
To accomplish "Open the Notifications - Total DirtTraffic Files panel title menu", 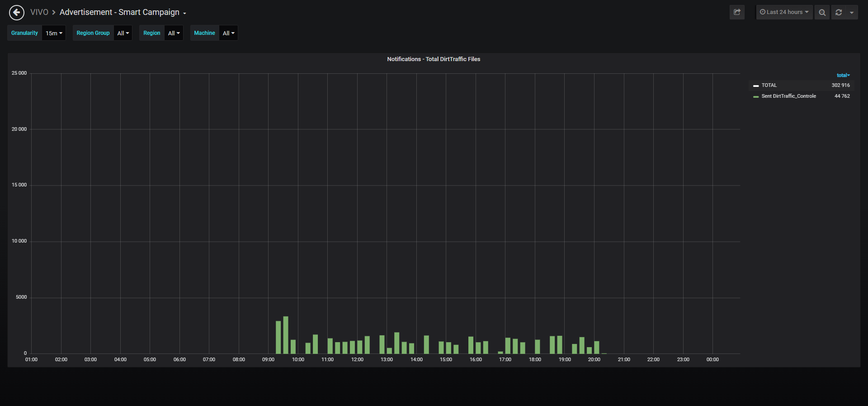I will [x=434, y=59].
